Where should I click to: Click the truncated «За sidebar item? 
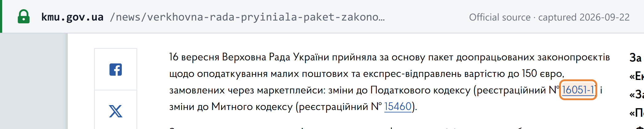click(637, 94)
